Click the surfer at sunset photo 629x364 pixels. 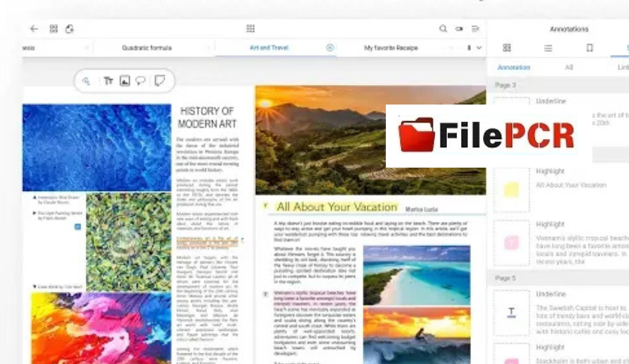[x=417, y=336]
